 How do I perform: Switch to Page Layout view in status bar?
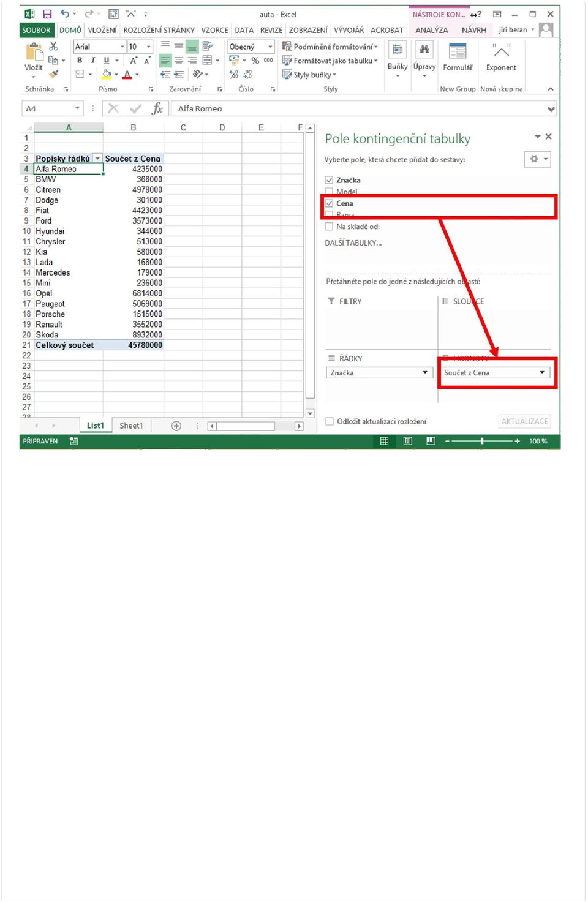[x=408, y=441]
